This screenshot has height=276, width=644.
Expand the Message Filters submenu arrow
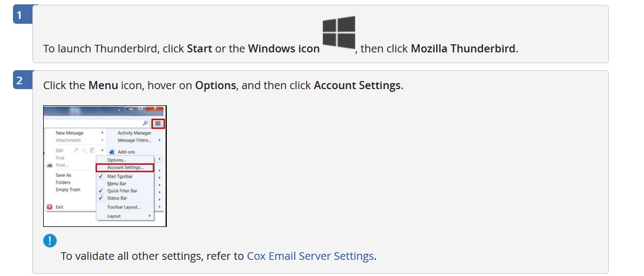click(x=159, y=140)
